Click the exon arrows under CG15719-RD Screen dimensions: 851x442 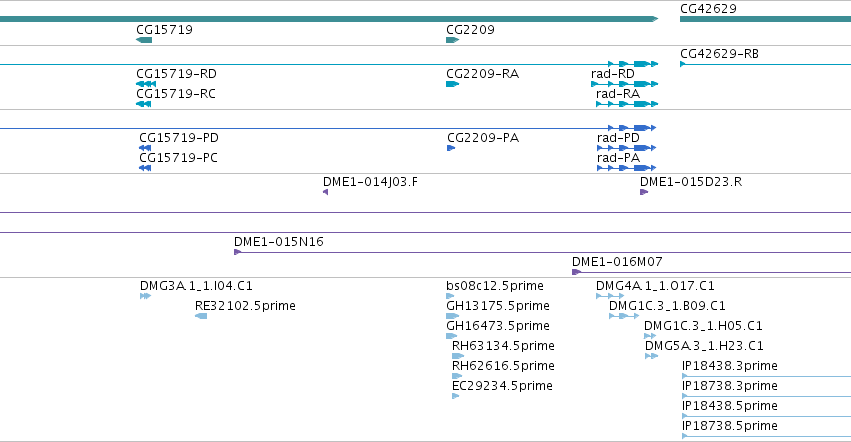[146, 84]
